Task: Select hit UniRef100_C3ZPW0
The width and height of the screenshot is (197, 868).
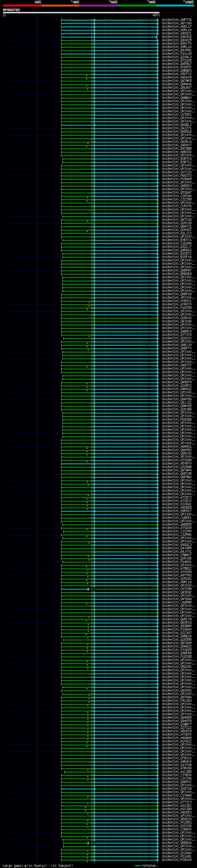Action: coord(177,535)
